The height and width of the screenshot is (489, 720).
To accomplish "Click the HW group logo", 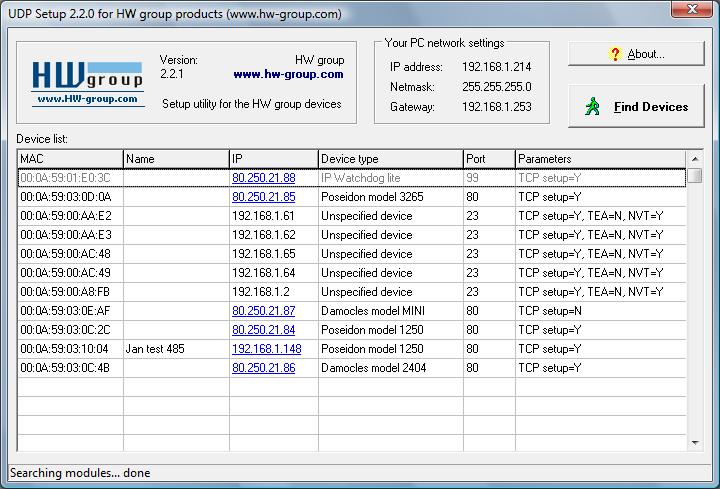I will point(87,84).
